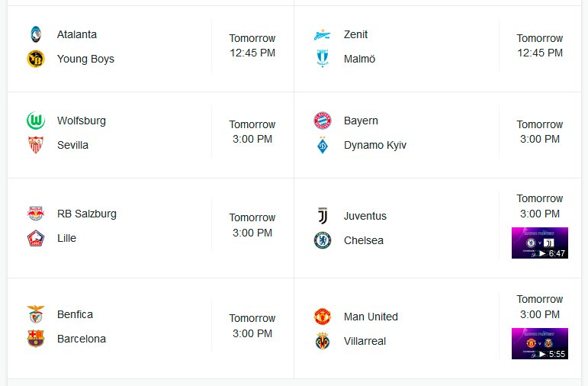Click the Sevilla club badge
The width and height of the screenshot is (588, 386).
pos(36,145)
